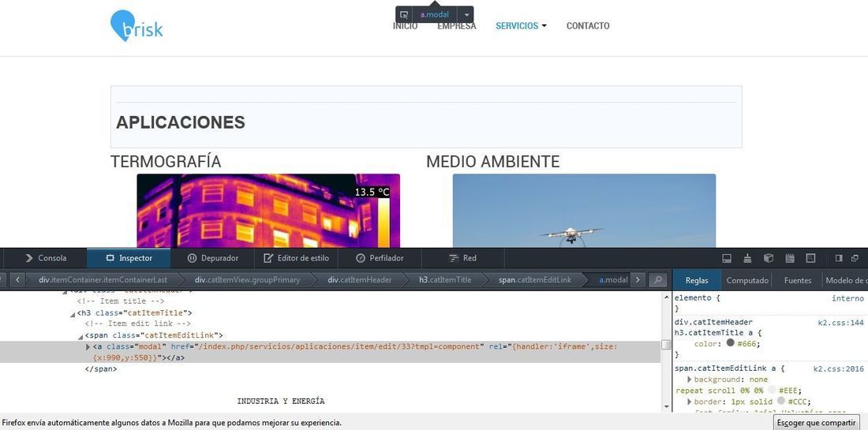Click the brisk logo
Image resolution: width=868 pixels, height=430 pixels.
coord(137,26)
